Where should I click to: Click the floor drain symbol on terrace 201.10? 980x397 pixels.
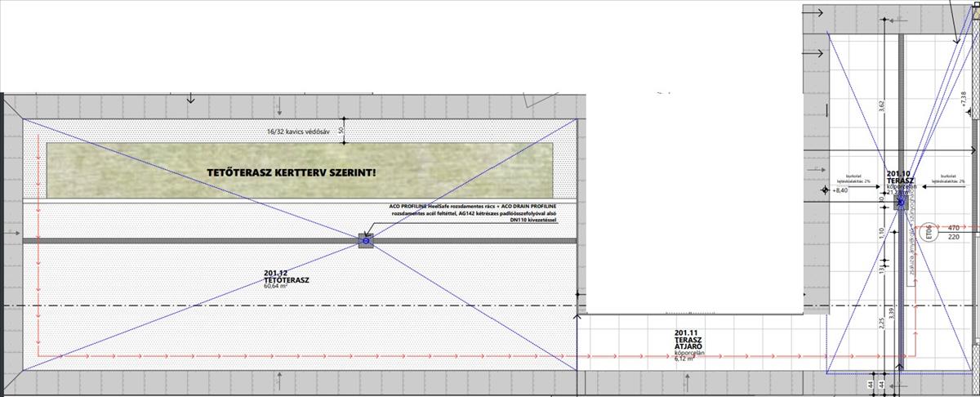tap(901, 202)
